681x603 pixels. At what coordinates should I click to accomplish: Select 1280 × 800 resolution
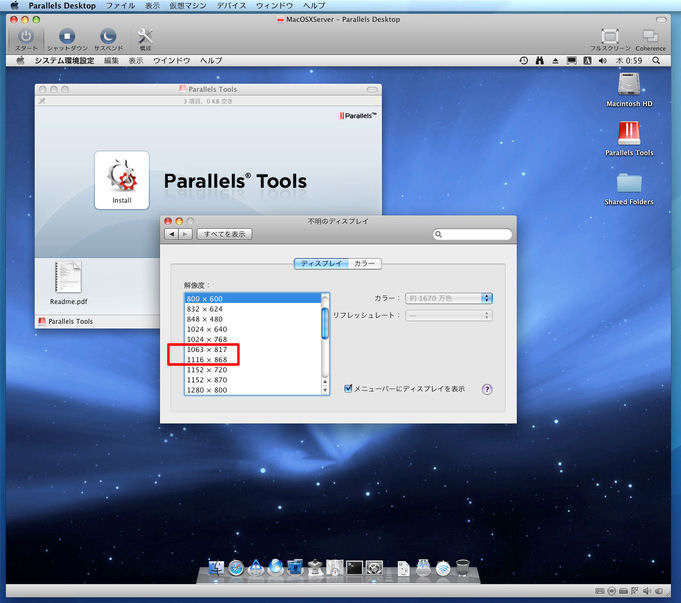coord(253,390)
